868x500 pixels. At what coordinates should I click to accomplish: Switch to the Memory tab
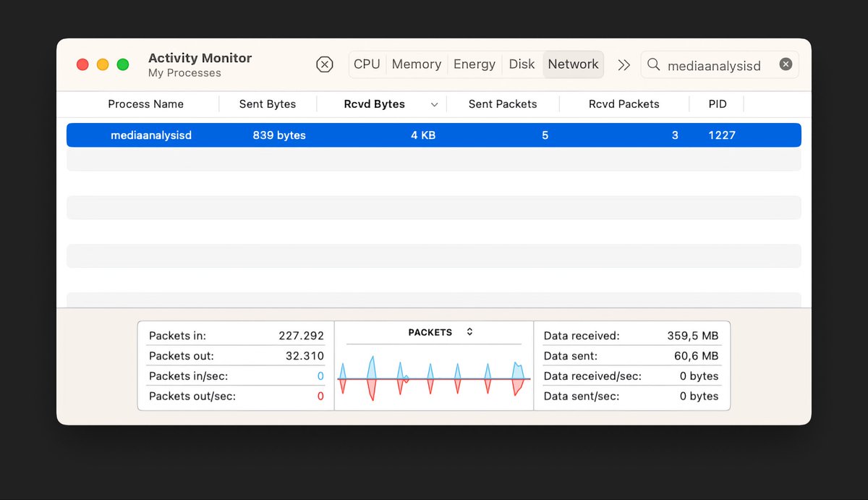click(417, 64)
